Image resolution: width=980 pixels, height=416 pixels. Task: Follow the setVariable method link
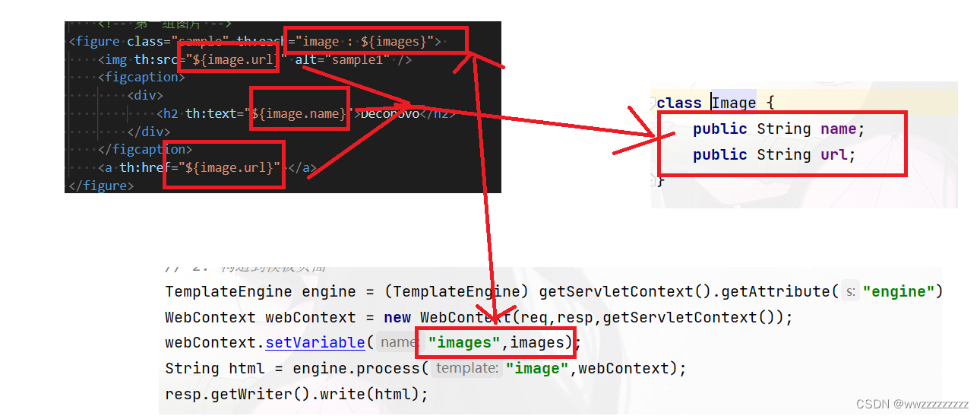pos(315,343)
